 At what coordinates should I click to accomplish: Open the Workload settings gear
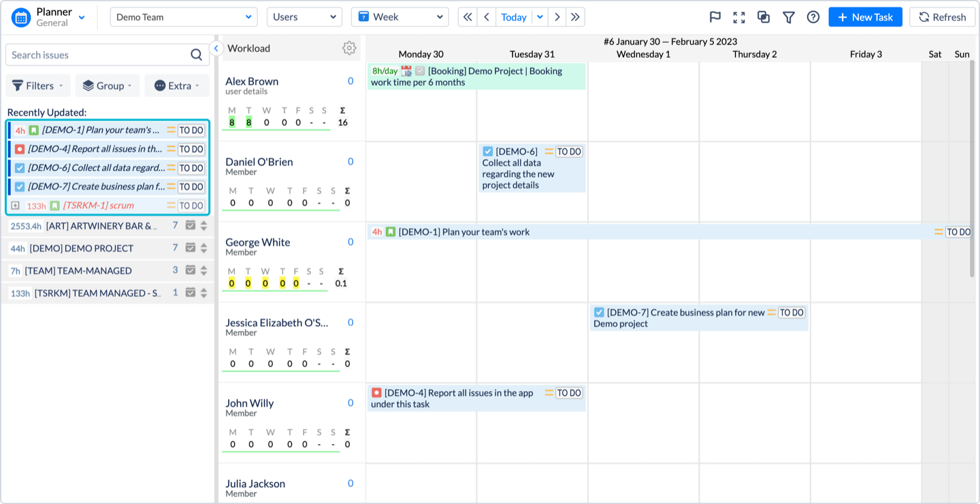click(x=349, y=48)
